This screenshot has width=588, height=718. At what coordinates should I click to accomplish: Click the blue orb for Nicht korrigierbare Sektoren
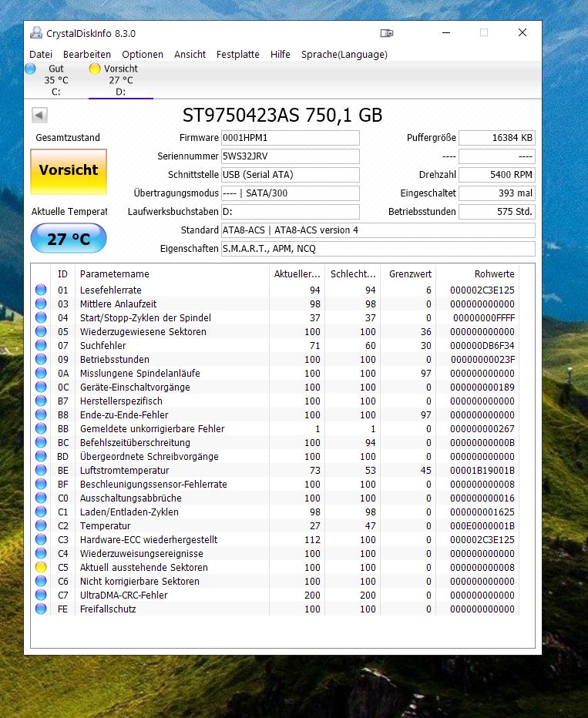[x=41, y=581]
